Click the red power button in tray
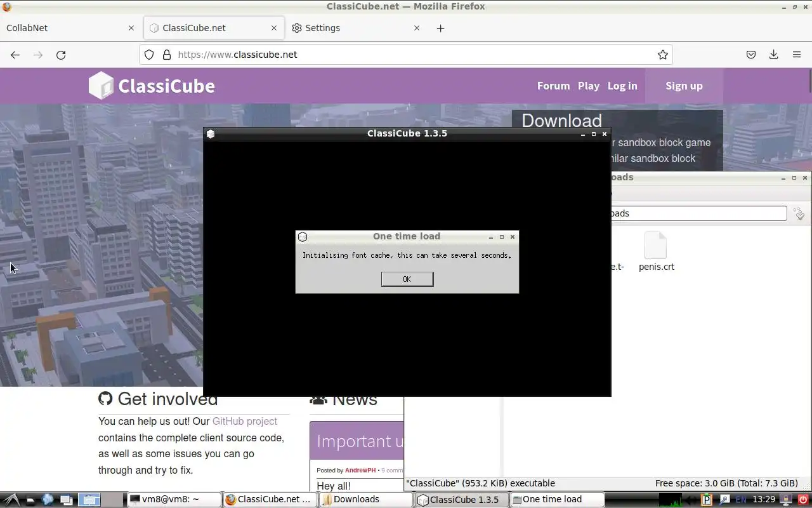 tap(803, 500)
